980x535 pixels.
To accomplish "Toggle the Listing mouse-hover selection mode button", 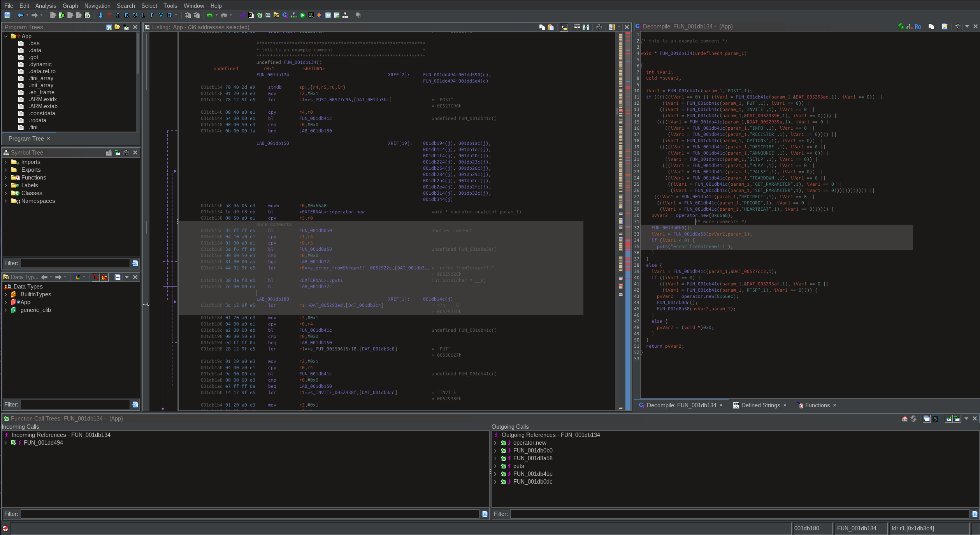I will point(564,27).
